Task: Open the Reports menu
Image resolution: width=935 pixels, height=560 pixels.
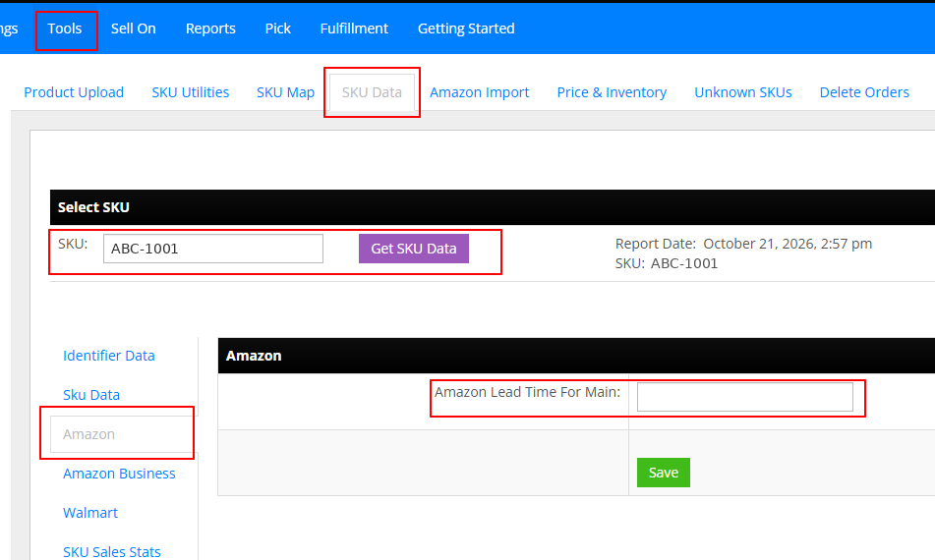Action: (210, 28)
